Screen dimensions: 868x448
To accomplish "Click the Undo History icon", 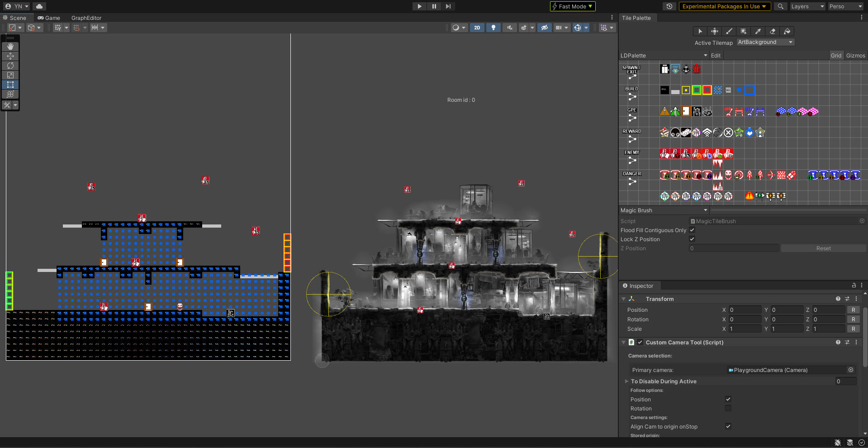I will click(x=669, y=6).
